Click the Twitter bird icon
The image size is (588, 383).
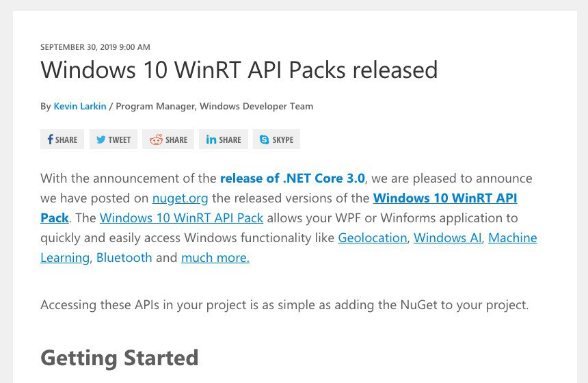[101, 140]
